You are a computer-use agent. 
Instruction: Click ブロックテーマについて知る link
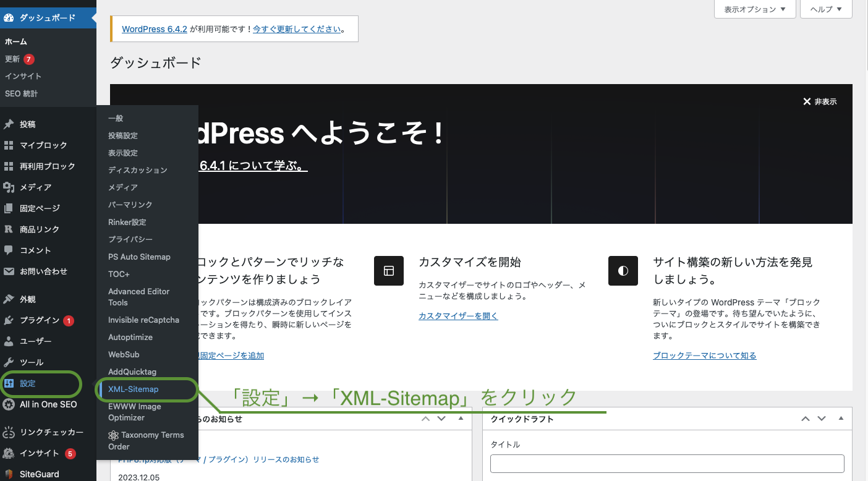pos(704,355)
